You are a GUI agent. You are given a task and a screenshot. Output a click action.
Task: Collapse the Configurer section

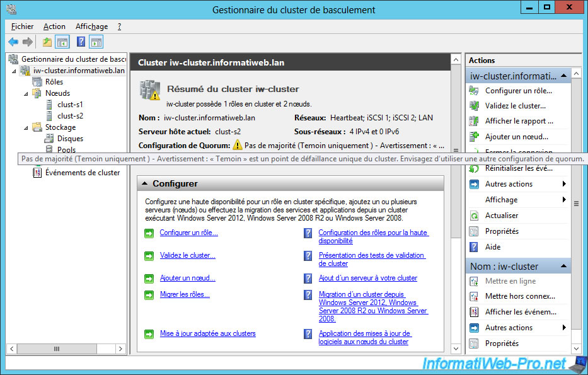pos(144,184)
